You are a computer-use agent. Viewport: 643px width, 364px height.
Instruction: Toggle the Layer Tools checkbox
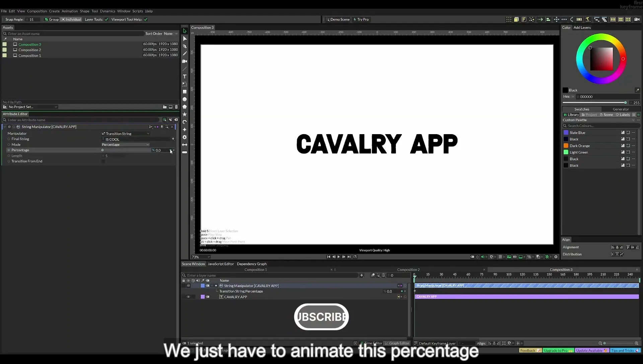(x=106, y=19)
